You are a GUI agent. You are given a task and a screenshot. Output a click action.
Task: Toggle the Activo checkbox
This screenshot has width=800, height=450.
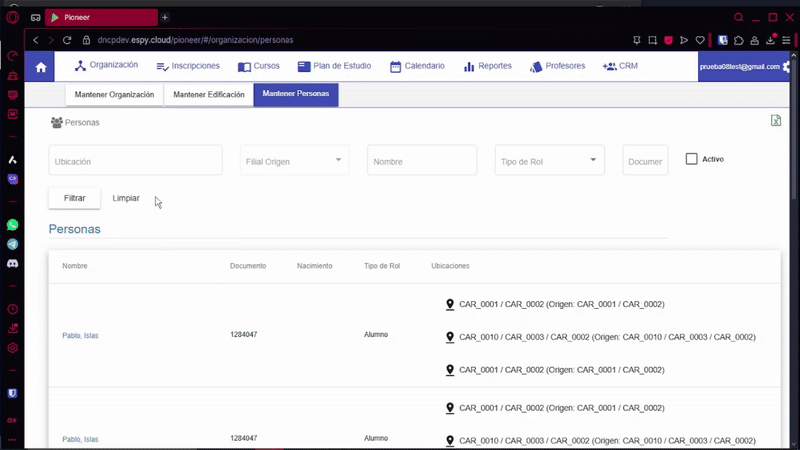pyautogui.click(x=691, y=159)
